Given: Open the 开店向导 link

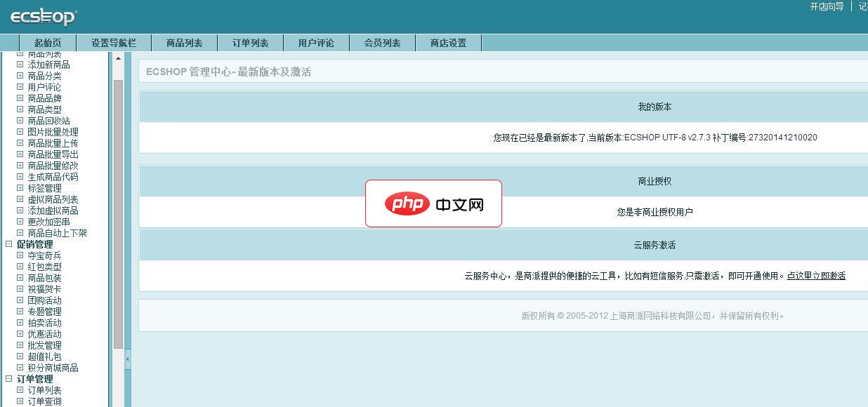Looking at the screenshot, I should [826, 7].
